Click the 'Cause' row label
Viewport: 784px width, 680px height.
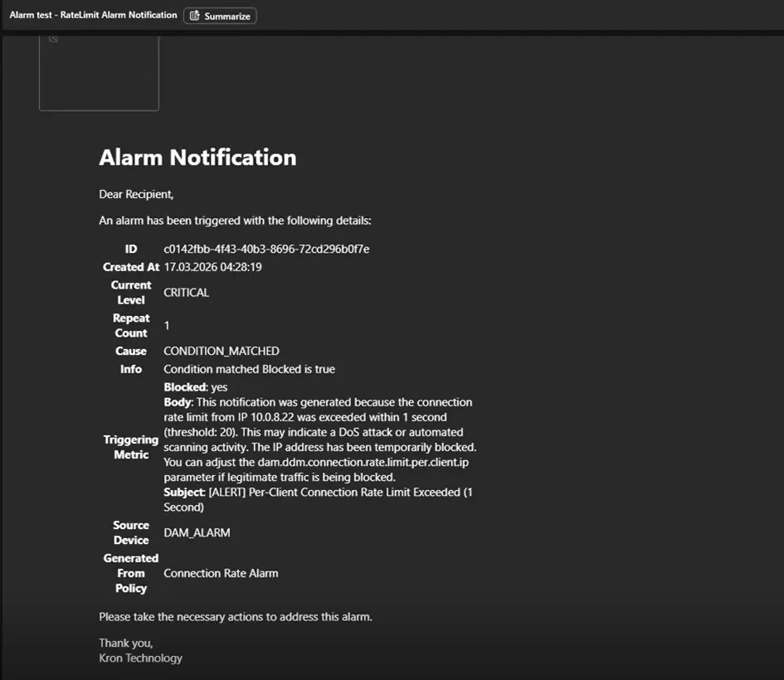click(131, 351)
